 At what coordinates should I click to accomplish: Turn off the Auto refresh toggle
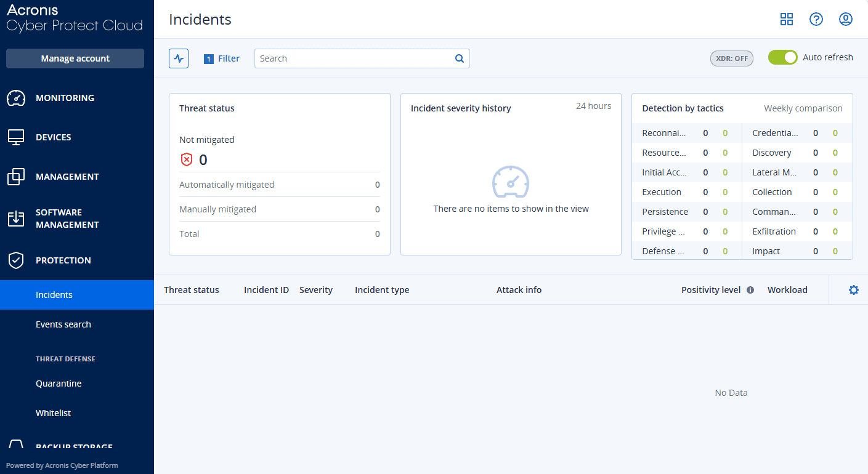(x=782, y=57)
